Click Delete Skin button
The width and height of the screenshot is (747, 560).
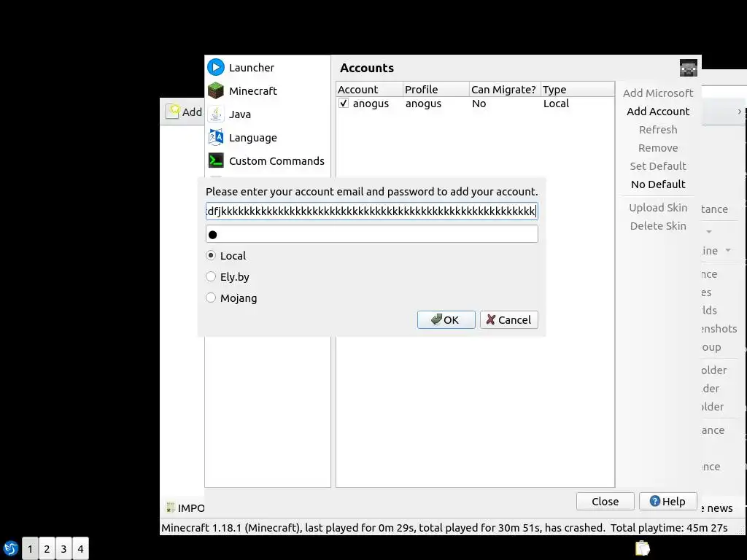pos(658,226)
